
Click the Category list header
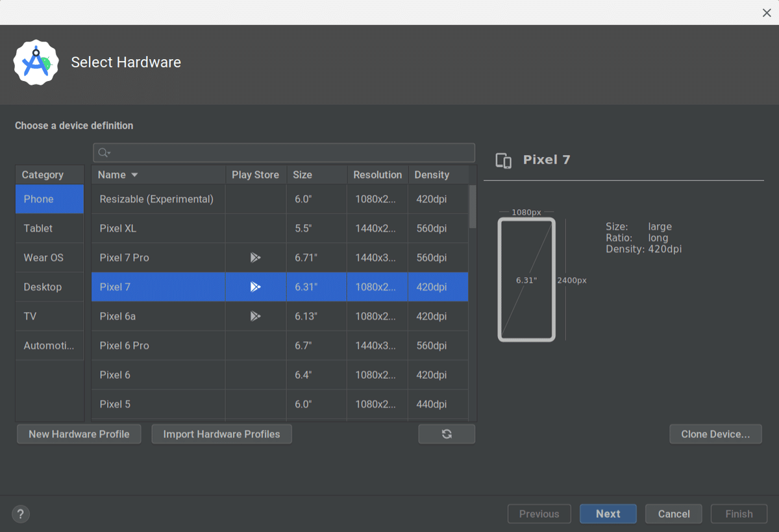tap(49, 175)
